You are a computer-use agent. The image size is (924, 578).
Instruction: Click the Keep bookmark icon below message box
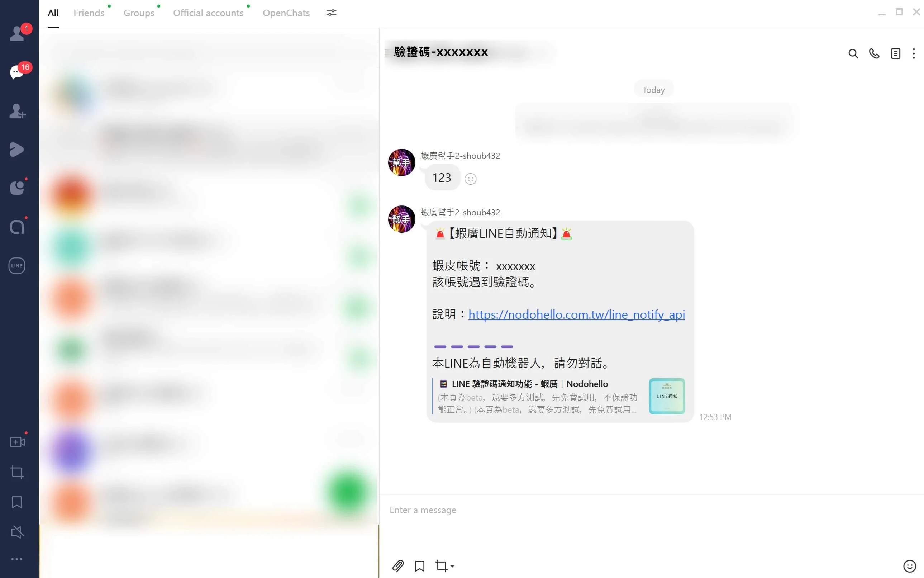coord(420,566)
